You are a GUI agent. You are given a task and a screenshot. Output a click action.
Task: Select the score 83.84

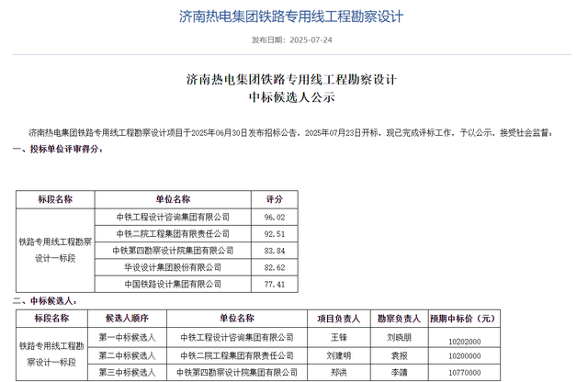(x=275, y=251)
